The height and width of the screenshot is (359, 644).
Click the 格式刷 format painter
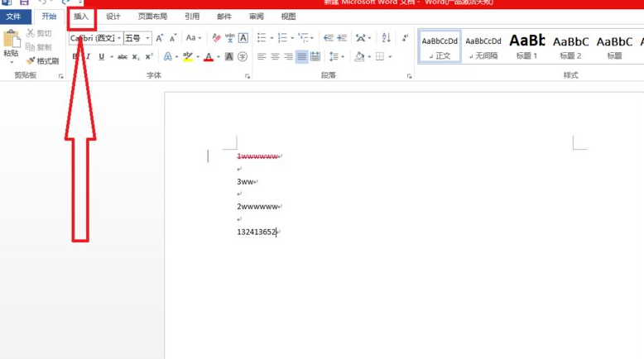(x=41, y=61)
